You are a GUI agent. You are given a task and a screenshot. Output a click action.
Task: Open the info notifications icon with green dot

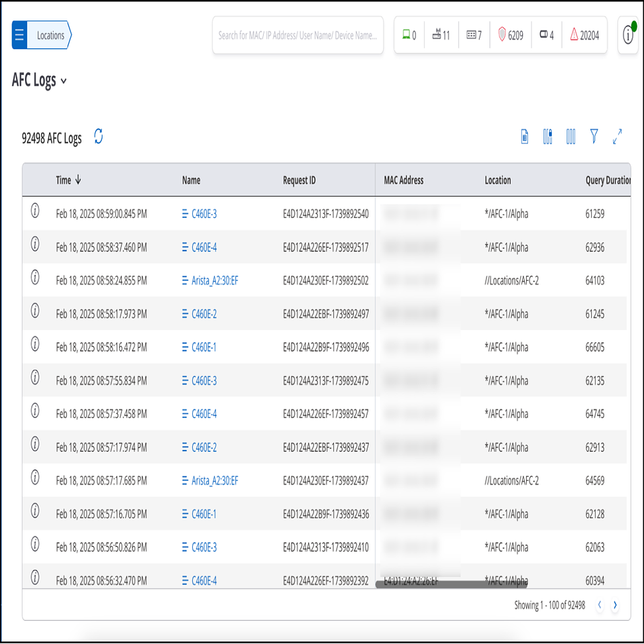click(628, 36)
